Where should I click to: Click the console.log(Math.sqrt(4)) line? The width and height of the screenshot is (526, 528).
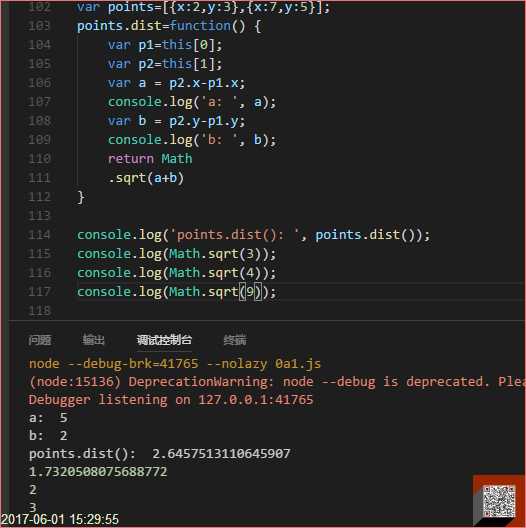(176, 273)
